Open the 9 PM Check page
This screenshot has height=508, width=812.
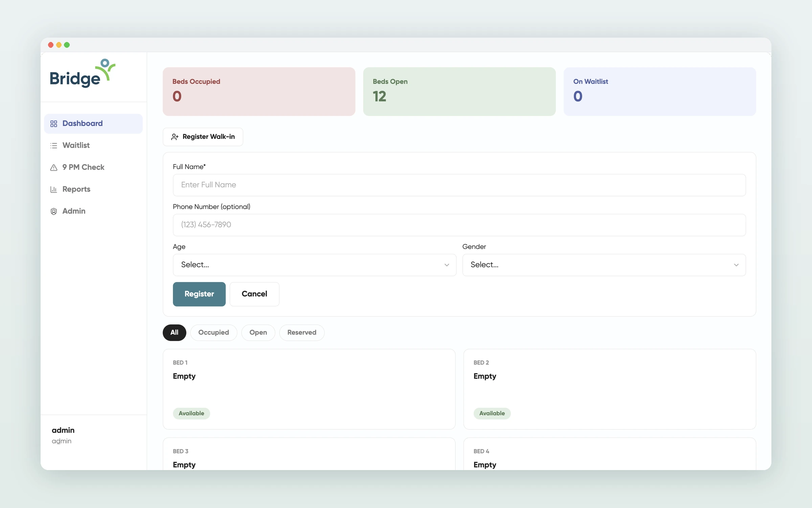(x=93, y=167)
